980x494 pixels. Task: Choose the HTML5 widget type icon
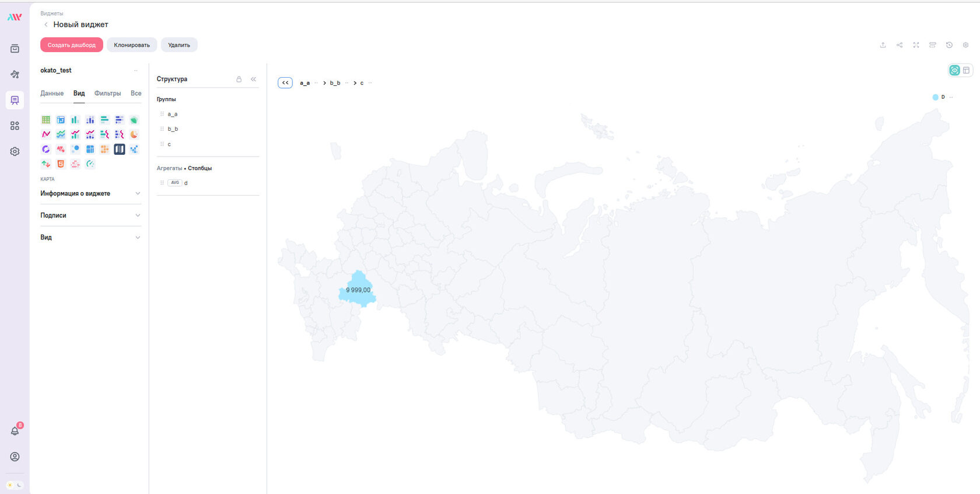[61, 164]
